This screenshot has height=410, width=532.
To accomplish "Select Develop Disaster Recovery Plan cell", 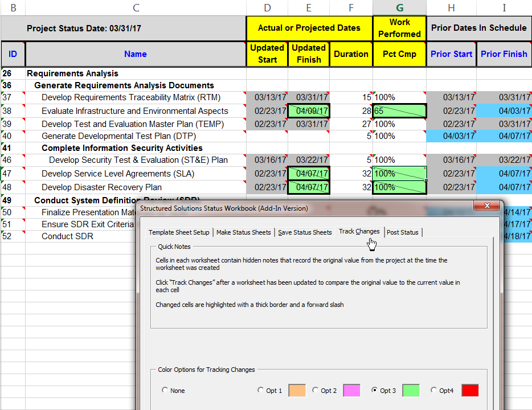I will 136,187.
